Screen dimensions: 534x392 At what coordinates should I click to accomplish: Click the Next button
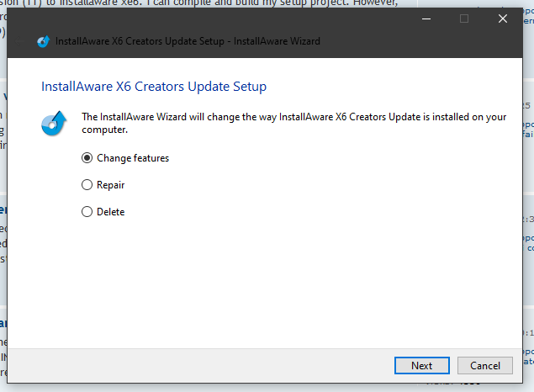tap(421, 365)
